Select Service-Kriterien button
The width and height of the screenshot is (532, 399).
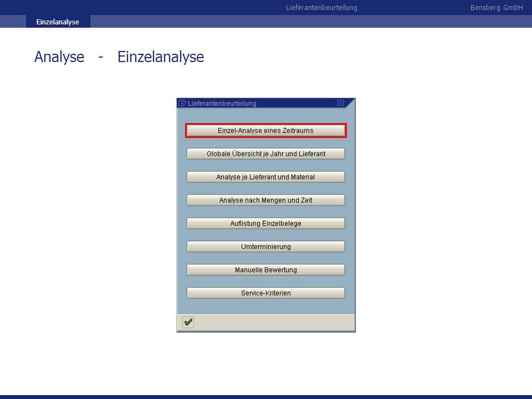265,293
